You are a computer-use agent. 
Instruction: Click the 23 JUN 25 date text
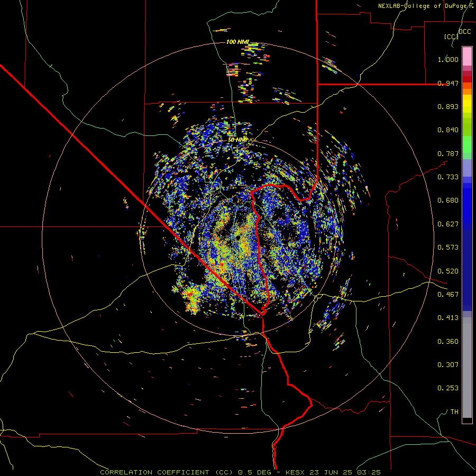tap(331, 472)
